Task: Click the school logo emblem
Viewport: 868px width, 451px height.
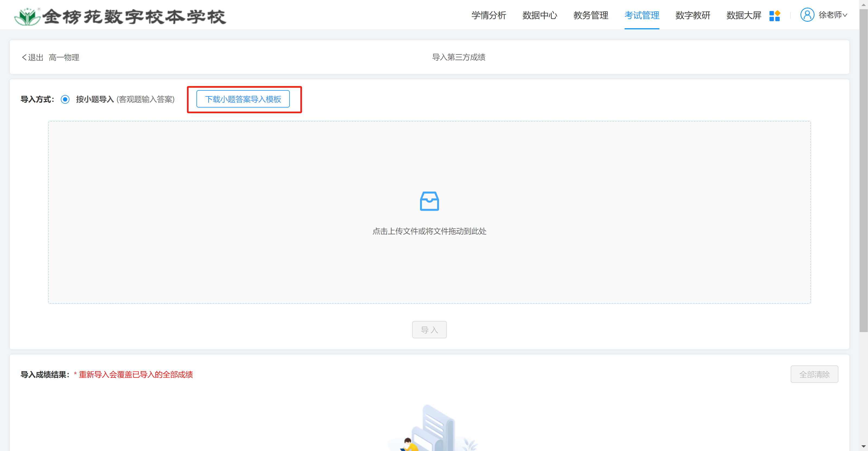Action: [27, 16]
